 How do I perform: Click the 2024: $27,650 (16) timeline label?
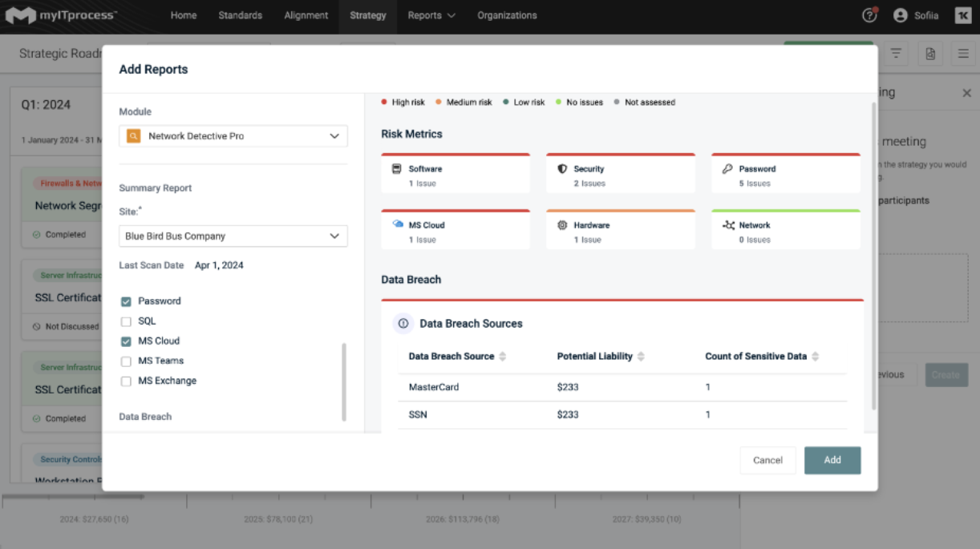click(94, 519)
